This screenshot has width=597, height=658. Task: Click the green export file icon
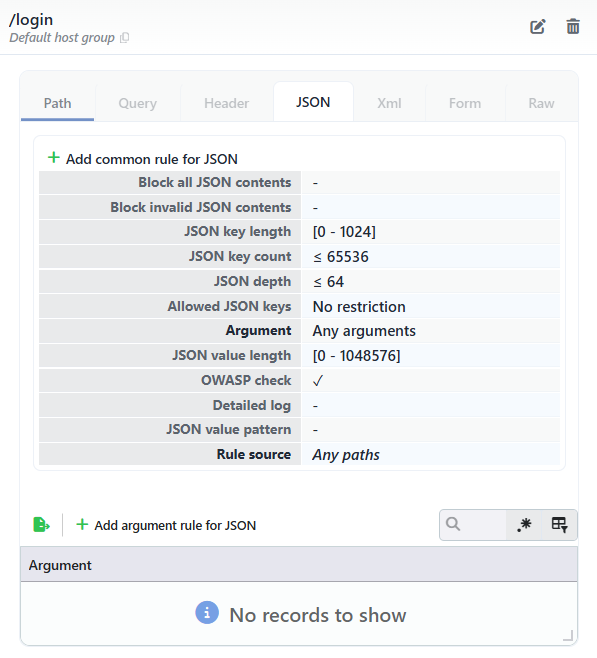tap(42, 525)
